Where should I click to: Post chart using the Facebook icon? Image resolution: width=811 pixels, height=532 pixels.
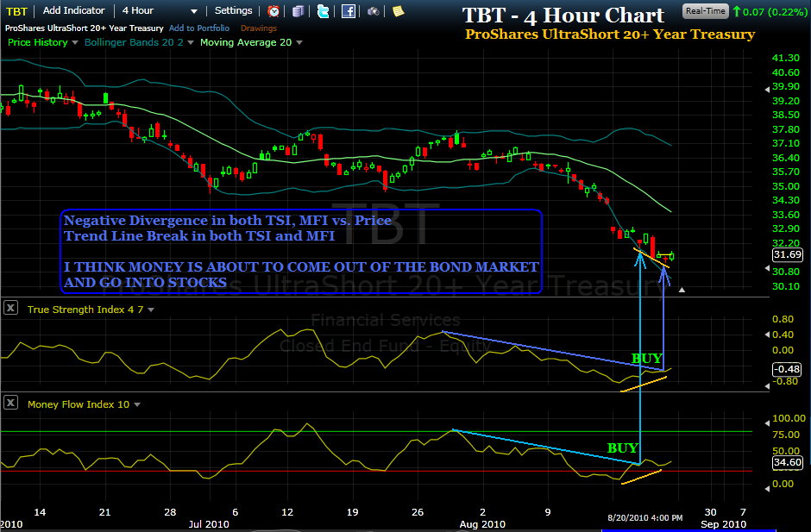point(348,11)
